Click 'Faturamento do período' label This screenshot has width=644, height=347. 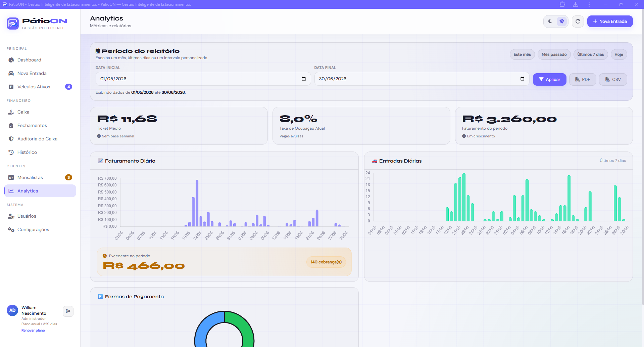[x=485, y=128]
